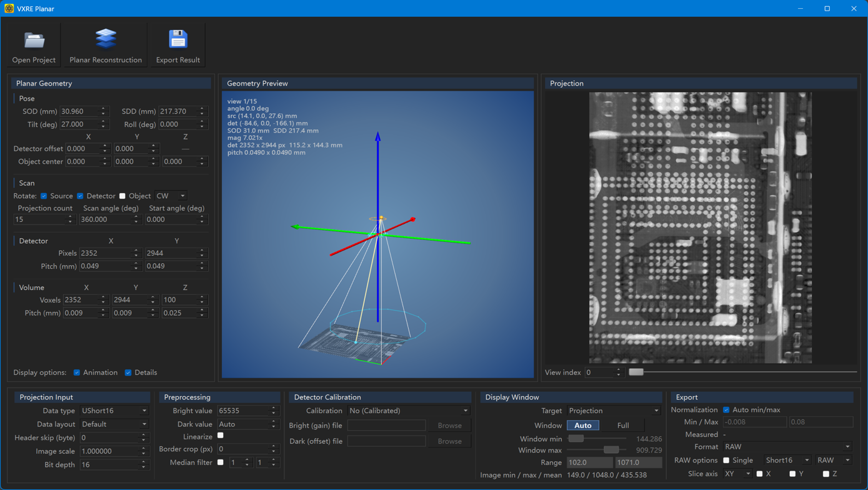Open the Data layout dropdown
Image resolution: width=868 pixels, height=490 pixels.
(114, 424)
